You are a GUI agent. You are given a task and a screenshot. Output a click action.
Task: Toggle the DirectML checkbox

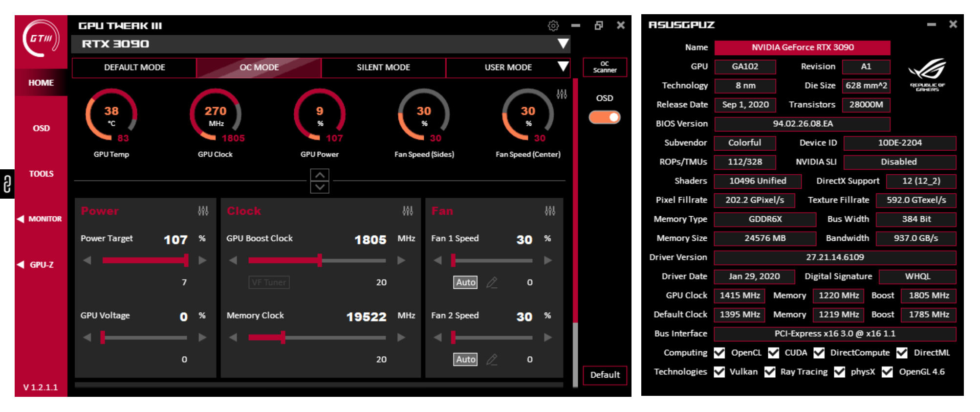pos(902,353)
